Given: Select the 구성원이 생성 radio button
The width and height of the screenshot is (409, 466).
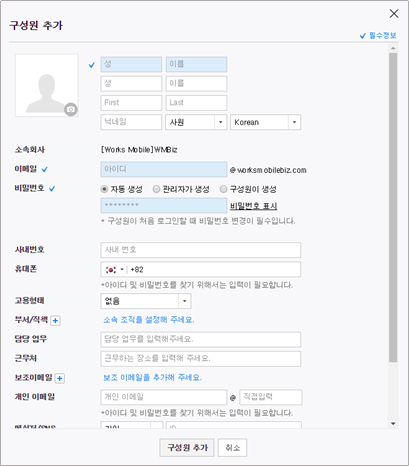Looking at the screenshot, I should coord(223,189).
